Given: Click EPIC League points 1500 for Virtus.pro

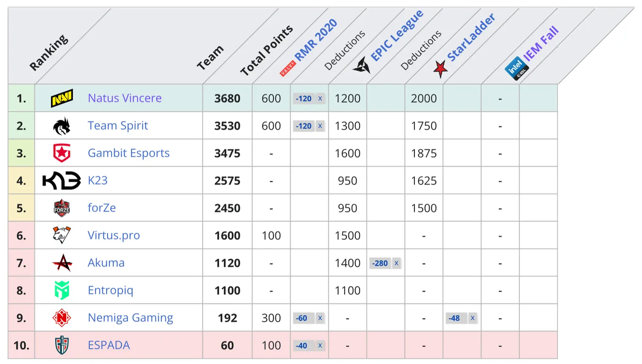Looking at the screenshot, I should [x=347, y=235].
